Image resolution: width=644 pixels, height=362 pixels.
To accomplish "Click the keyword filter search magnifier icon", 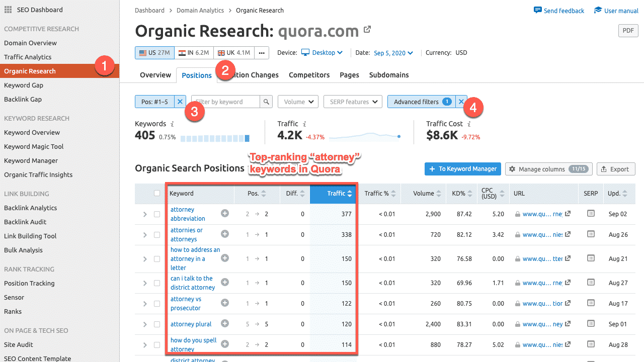I will coord(267,102).
